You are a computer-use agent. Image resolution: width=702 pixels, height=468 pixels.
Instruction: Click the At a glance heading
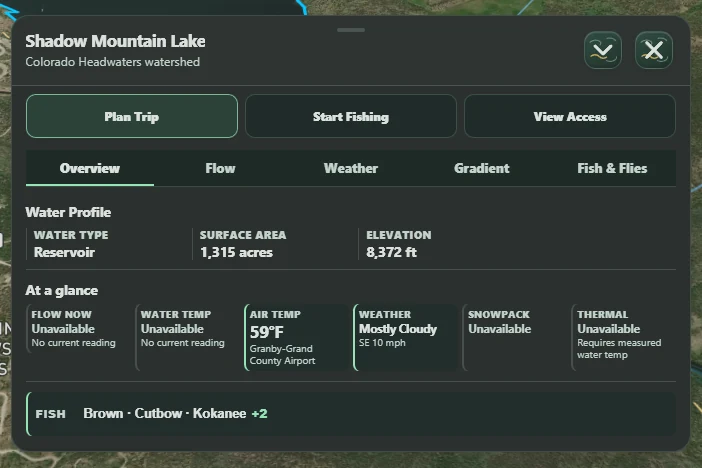62,291
